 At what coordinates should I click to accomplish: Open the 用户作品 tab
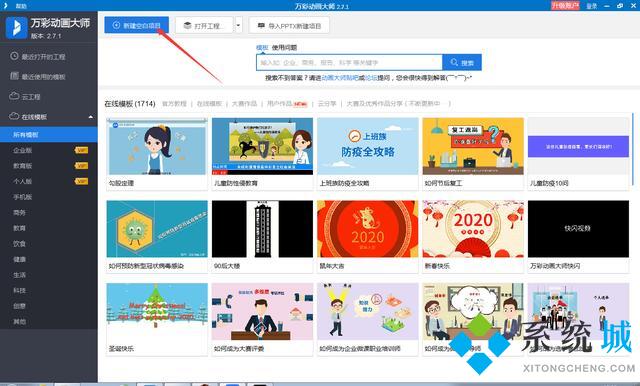coord(280,104)
